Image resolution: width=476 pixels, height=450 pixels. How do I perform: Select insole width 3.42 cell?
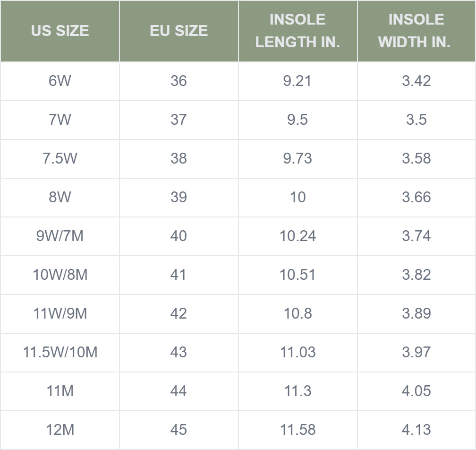tap(416, 81)
